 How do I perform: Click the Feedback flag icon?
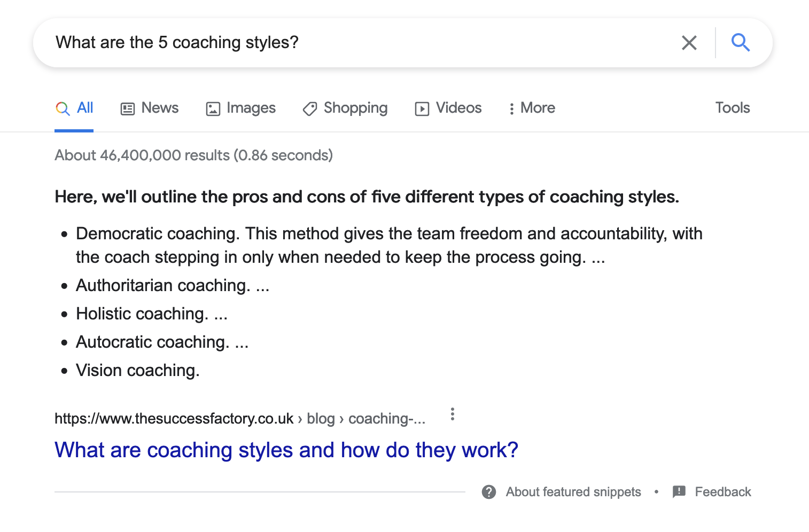(x=679, y=492)
